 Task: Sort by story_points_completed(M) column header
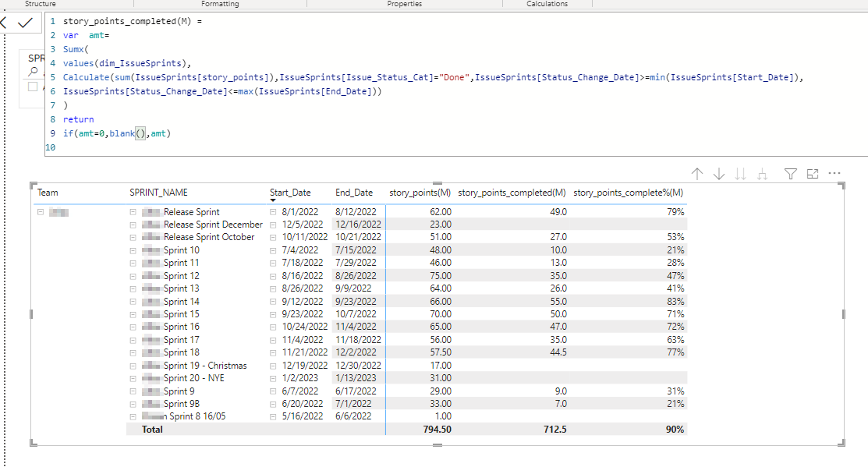(512, 193)
